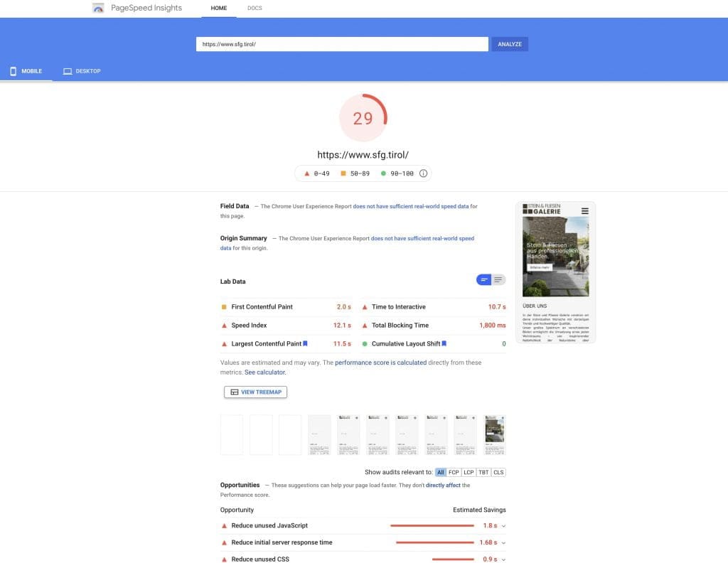Expand Reduce initial server response time
This screenshot has height=563, width=728.
pos(503,542)
